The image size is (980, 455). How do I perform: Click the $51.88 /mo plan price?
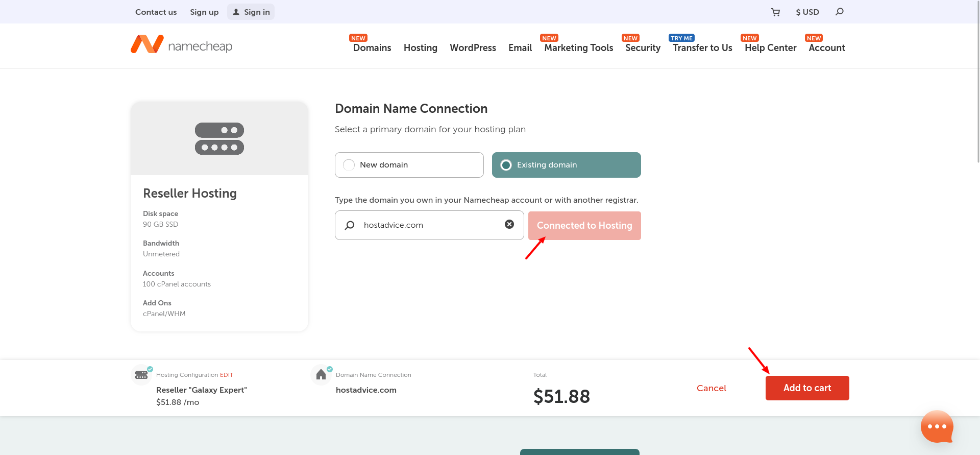[178, 402]
